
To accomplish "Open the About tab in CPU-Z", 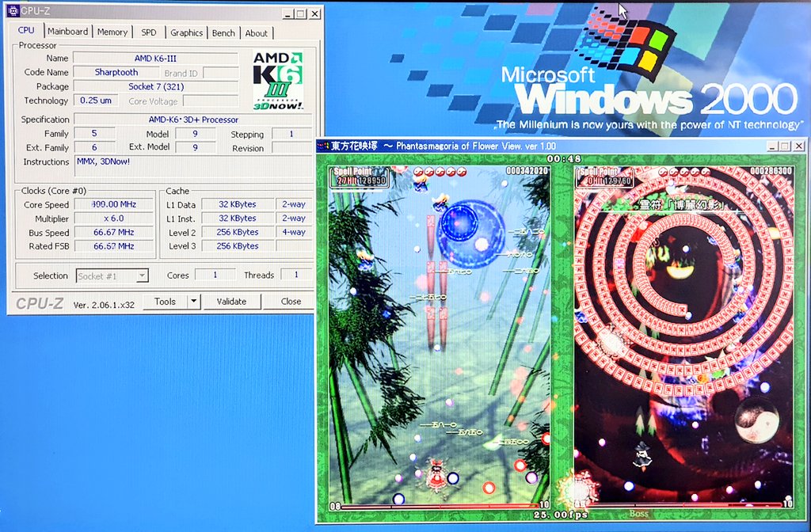I will pos(257,33).
